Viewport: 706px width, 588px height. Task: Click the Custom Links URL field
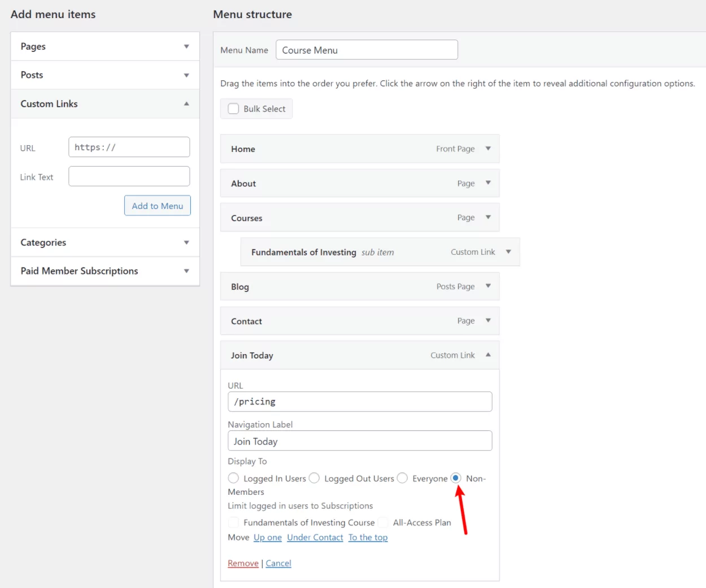129,147
